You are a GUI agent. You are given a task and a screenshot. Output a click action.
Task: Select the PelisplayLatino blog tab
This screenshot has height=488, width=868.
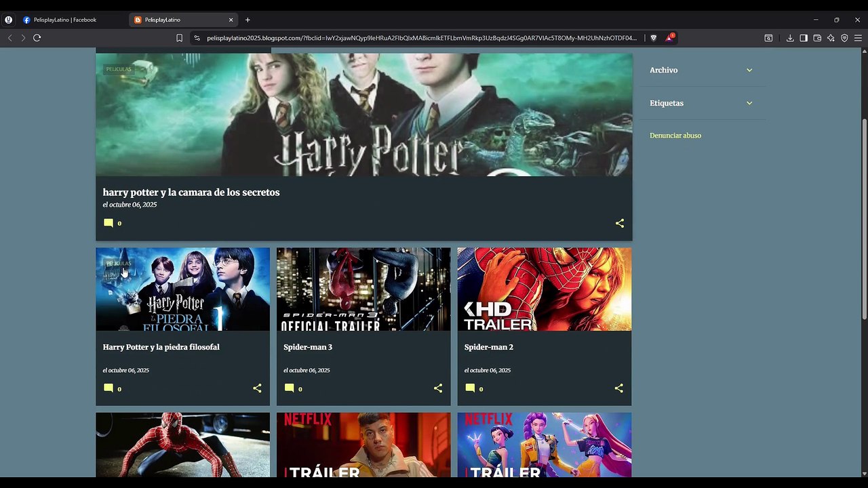point(183,20)
